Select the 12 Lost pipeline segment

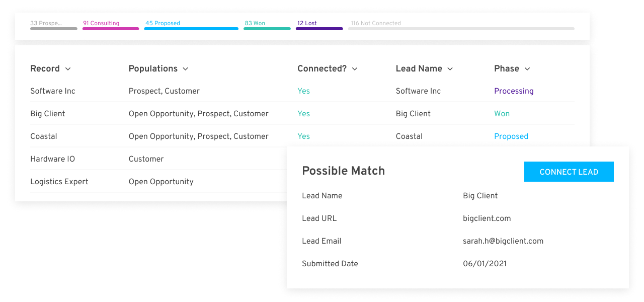click(319, 26)
